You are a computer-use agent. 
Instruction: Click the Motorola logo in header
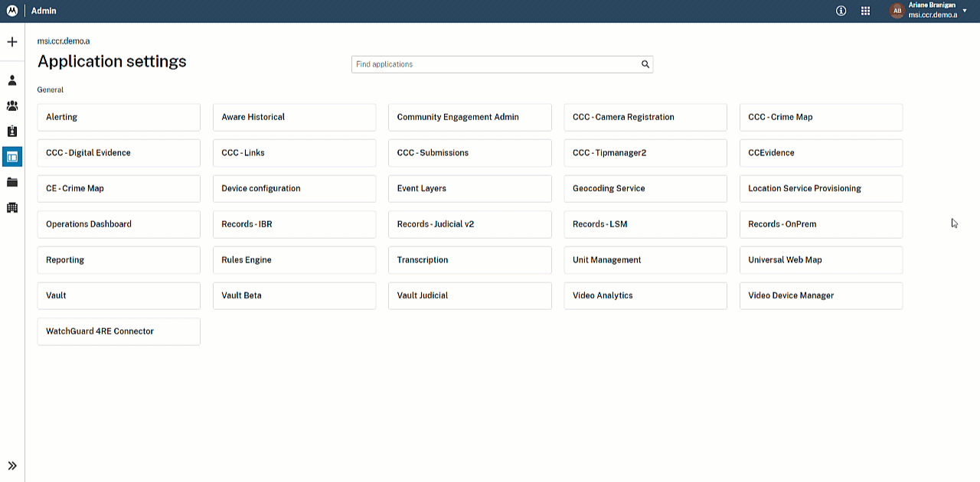click(x=12, y=11)
